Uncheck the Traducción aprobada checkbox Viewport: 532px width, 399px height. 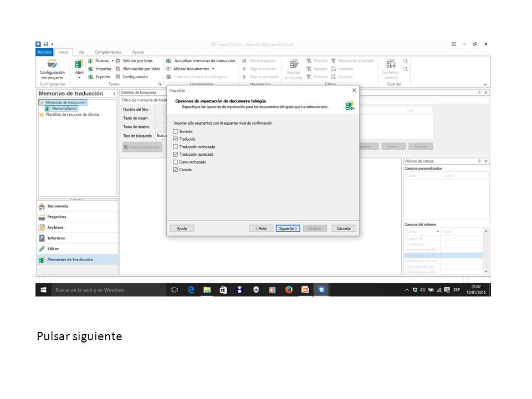pos(176,155)
